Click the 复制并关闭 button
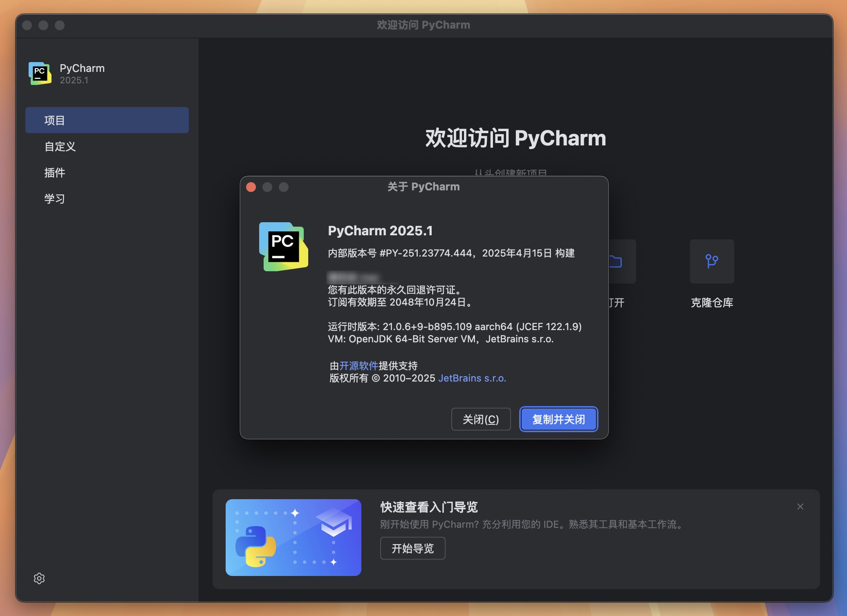 pyautogui.click(x=558, y=419)
